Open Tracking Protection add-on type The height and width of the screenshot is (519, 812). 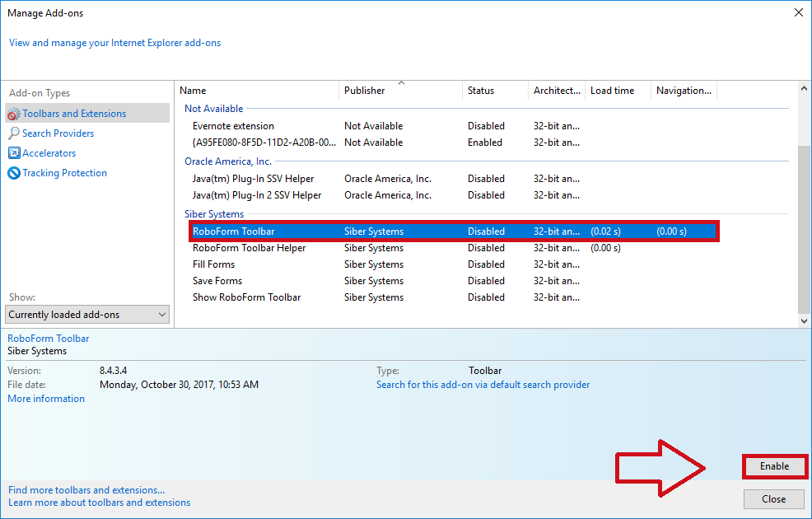click(x=65, y=173)
